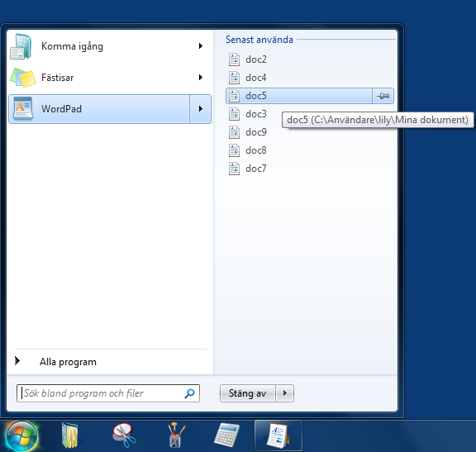The width and height of the screenshot is (476, 452).
Task: Click the Alla program label
Action: click(x=68, y=362)
